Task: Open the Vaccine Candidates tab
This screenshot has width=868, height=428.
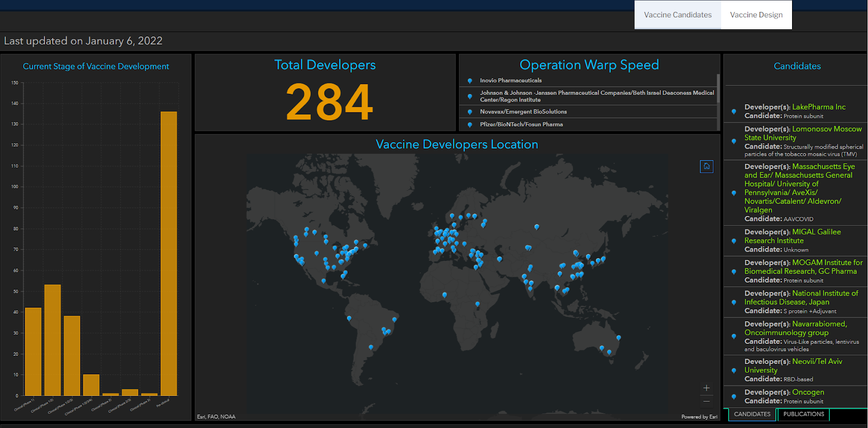Action: tap(678, 15)
